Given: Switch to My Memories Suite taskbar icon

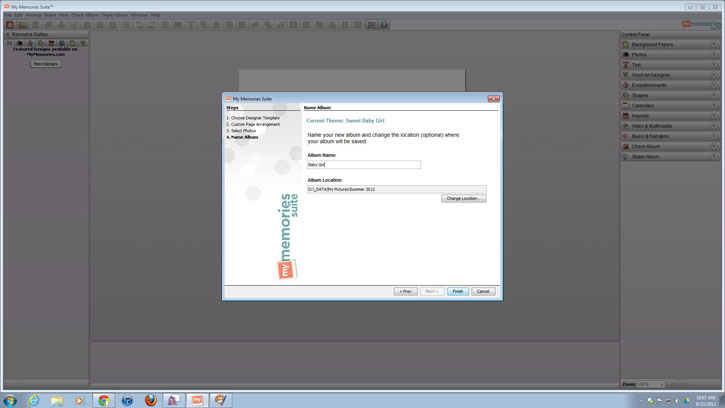Looking at the screenshot, I should click(197, 400).
